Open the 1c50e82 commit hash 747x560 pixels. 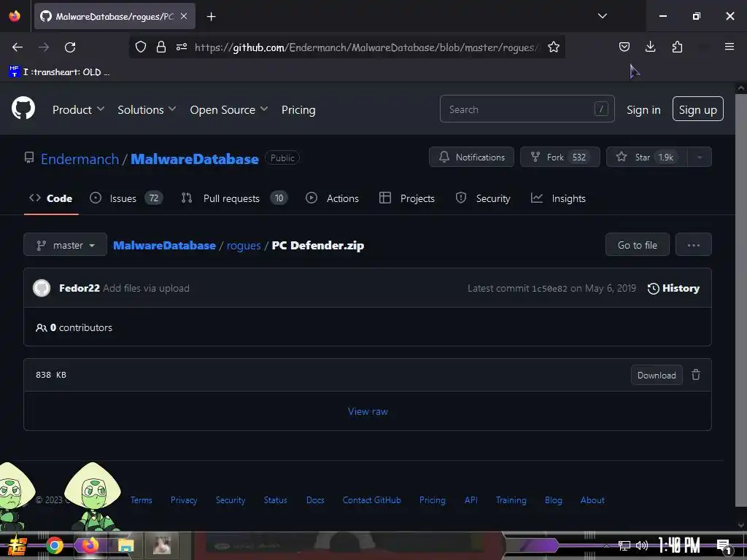pyautogui.click(x=549, y=289)
